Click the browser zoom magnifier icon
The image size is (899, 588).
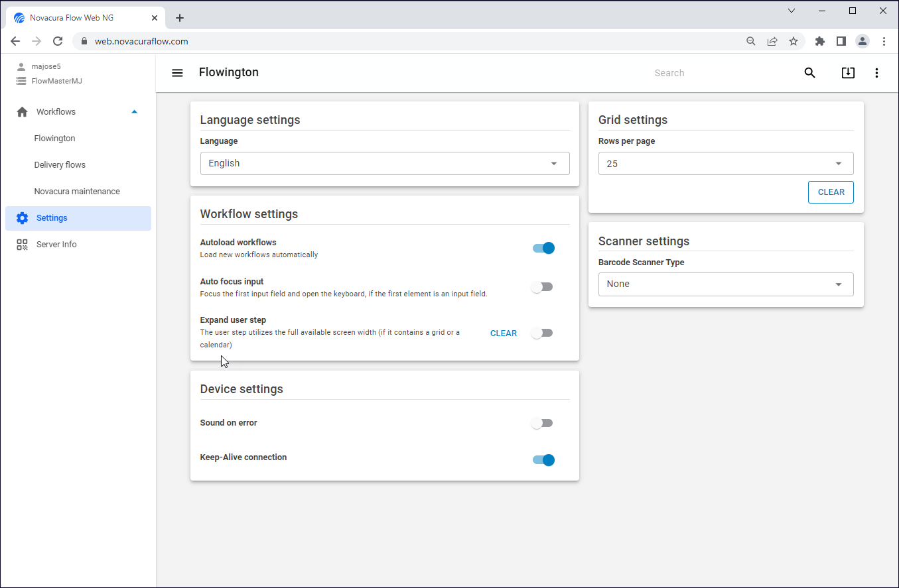[751, 41]
